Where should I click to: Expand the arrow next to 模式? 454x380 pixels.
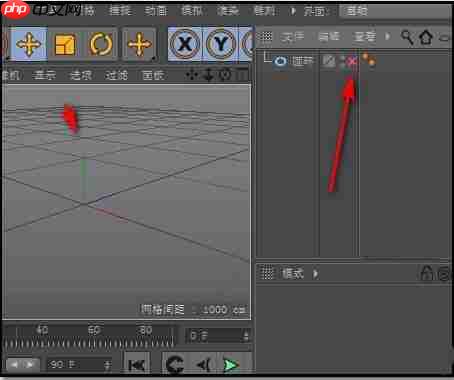[315, 274]
